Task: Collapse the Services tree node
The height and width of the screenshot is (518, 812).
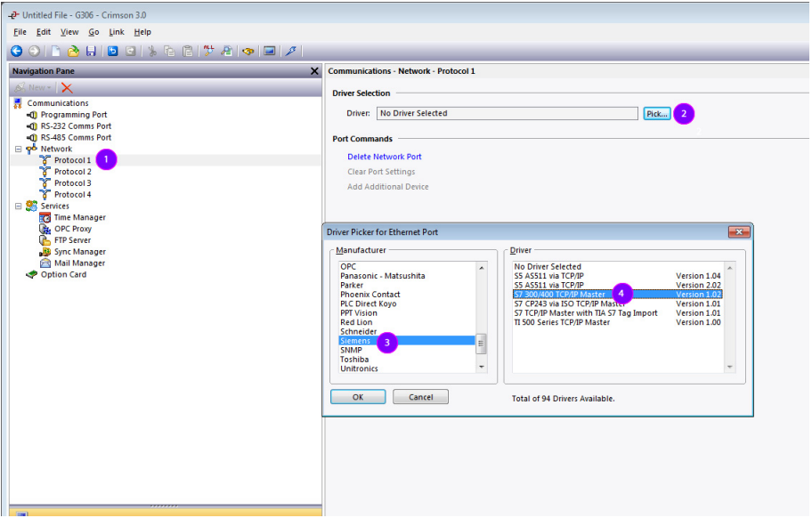Action: click(x=18, y=206)
